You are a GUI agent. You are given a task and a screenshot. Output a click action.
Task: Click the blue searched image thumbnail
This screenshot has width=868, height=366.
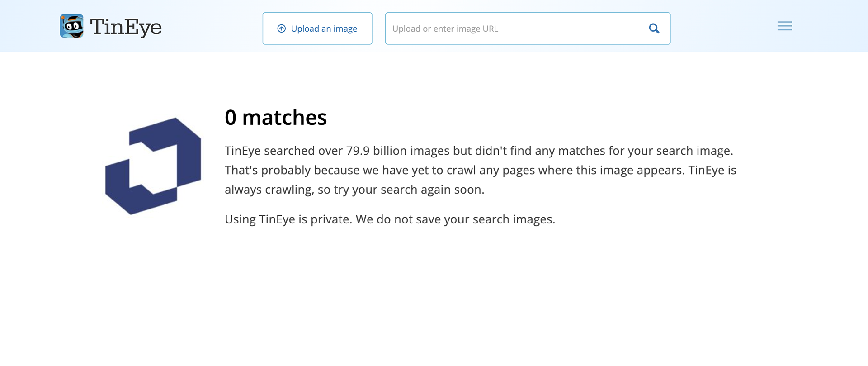tap(153, 166)
